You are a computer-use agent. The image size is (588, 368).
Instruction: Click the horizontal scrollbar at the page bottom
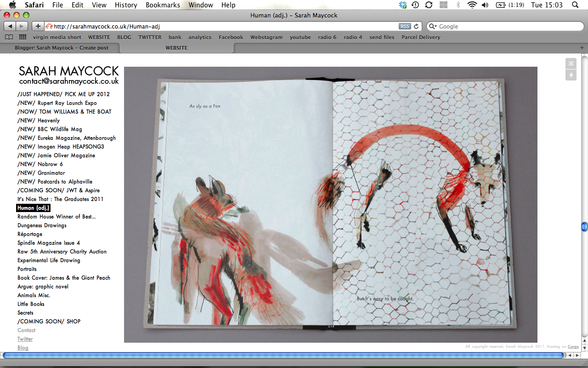(x=283, y=355)
